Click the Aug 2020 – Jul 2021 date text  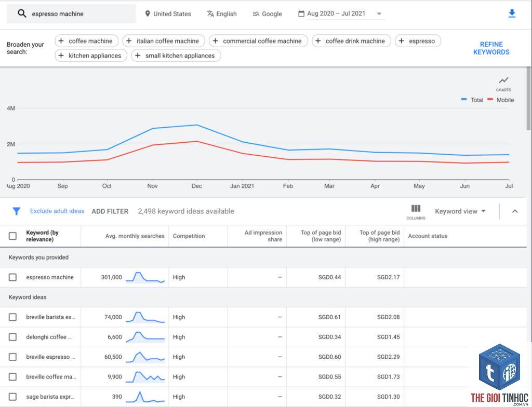336,13
